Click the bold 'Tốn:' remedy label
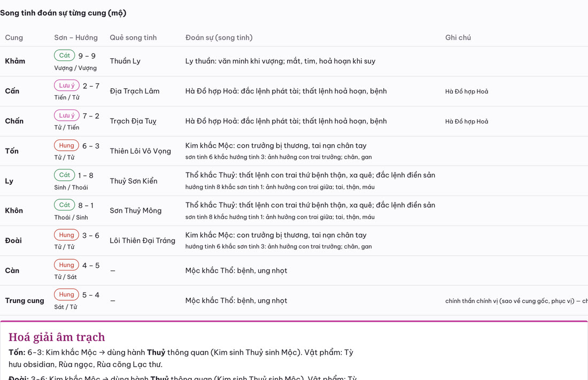This screenshot has width=588, height=380. [x=17, y=352]
